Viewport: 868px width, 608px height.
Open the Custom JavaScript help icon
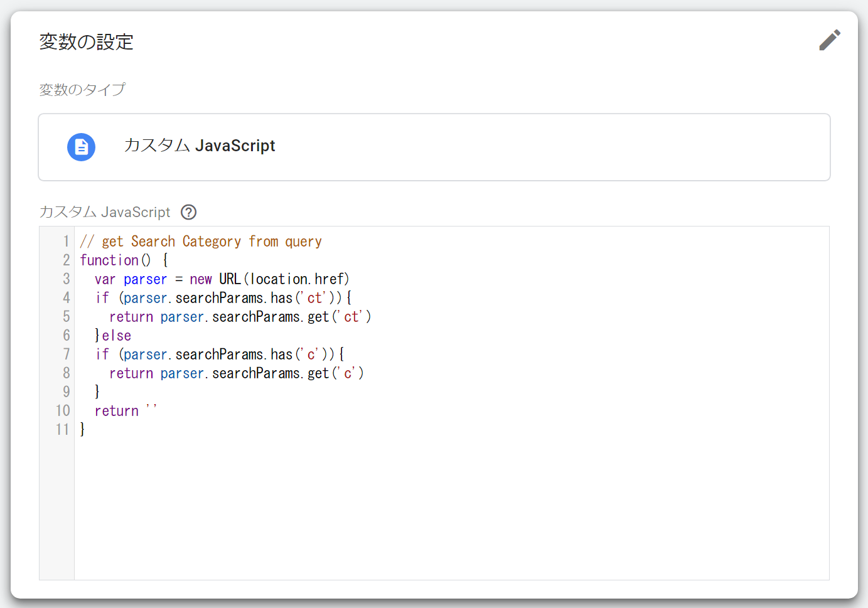188,212
